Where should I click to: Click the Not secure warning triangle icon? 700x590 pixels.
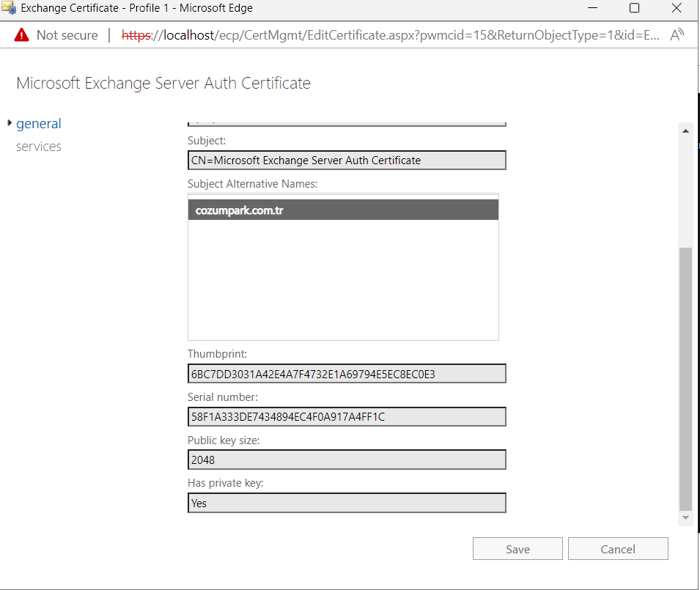click(x=21, y=34)
